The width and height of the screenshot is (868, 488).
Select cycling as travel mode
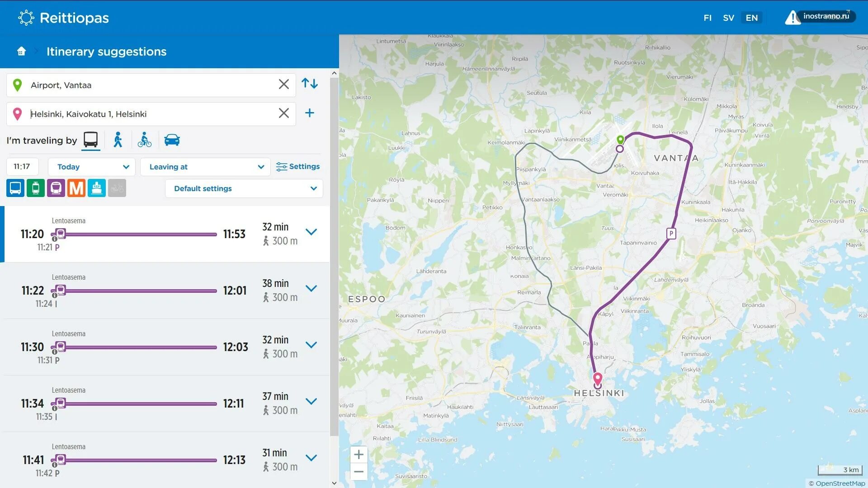pos(145,140)
